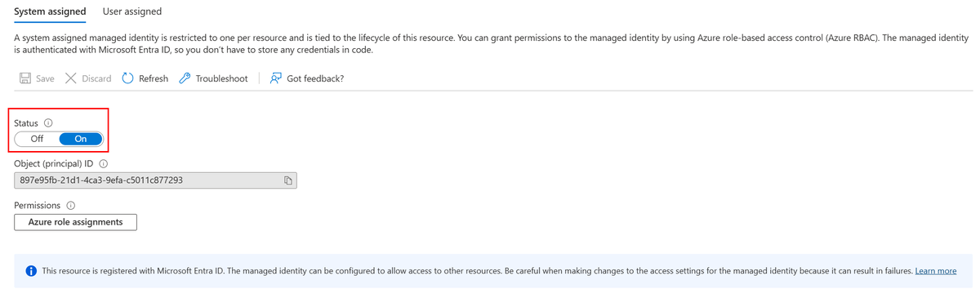Open the System assigned tab
The image size is (980, 298).
click(x=51, y=11)
